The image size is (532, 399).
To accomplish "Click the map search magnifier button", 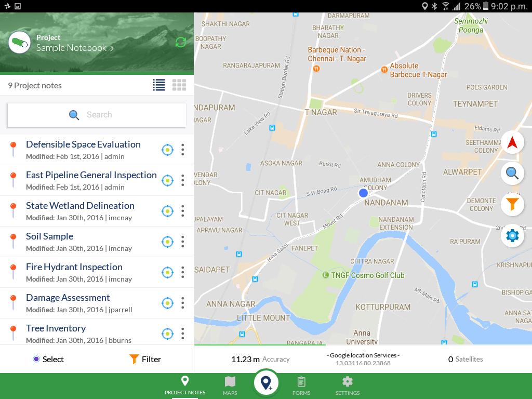I will tap(512, 174).
